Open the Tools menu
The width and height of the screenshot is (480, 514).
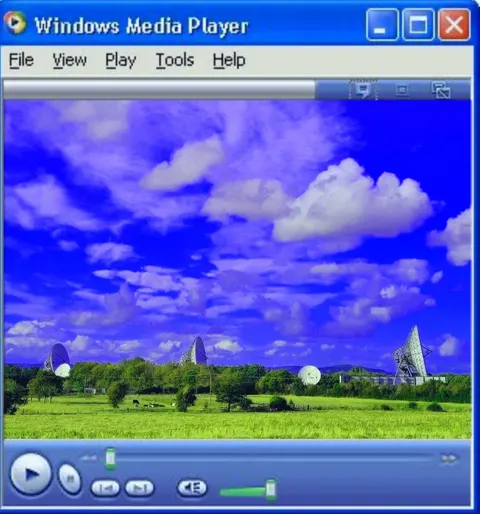point(175,60)
